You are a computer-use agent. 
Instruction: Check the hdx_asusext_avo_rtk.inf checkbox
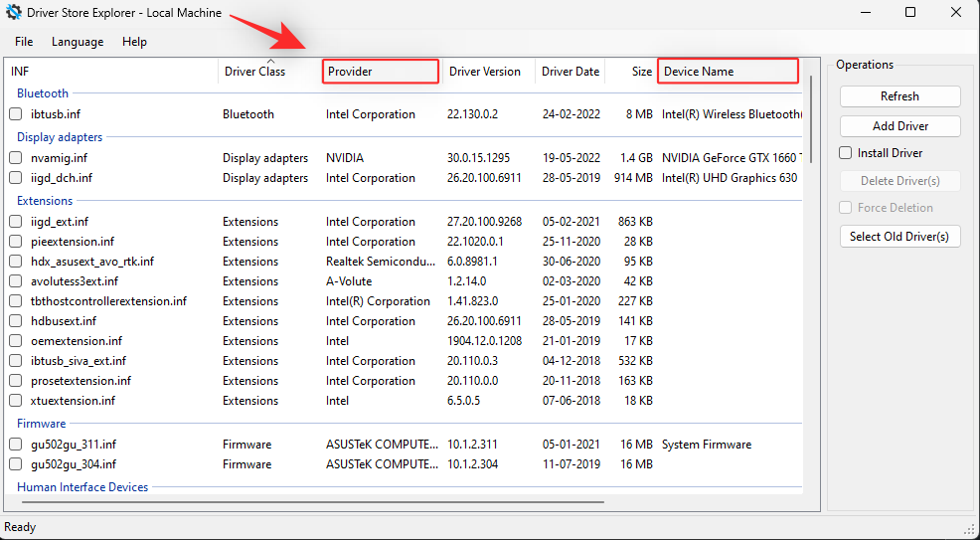(16, 262)
